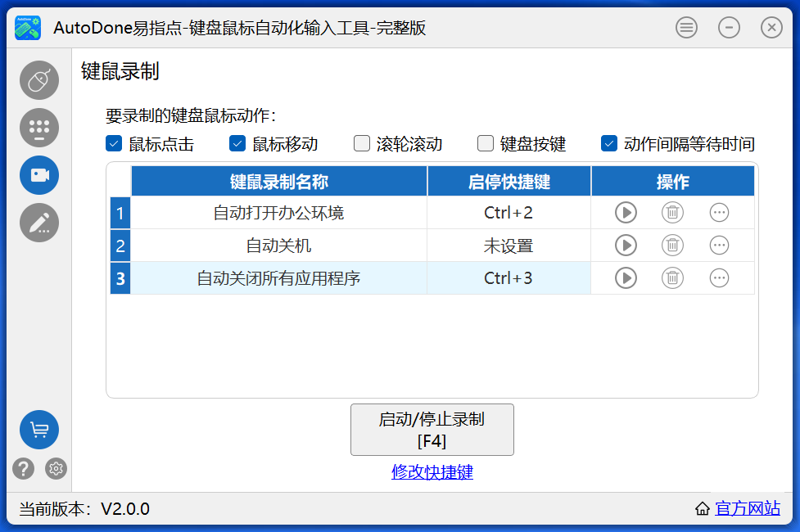Click the Ctrl+3 hotkey cell
This screenshot has height=532, width=800.
tap(509, 278)
